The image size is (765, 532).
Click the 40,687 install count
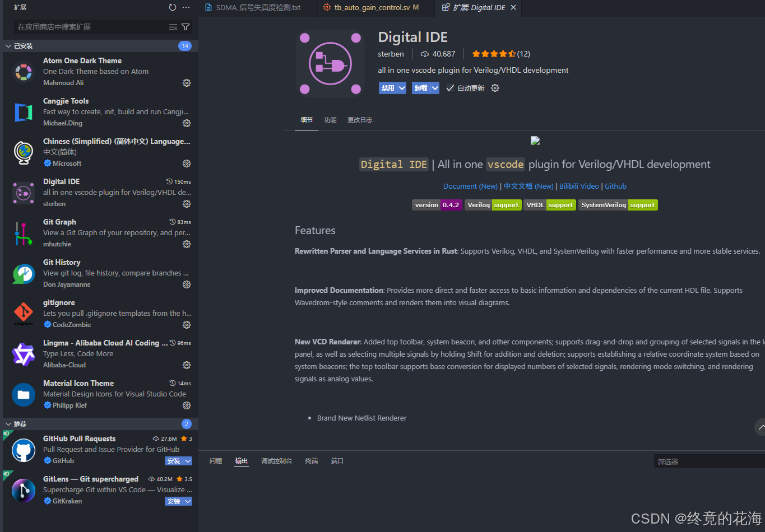[x=438, y=54]
